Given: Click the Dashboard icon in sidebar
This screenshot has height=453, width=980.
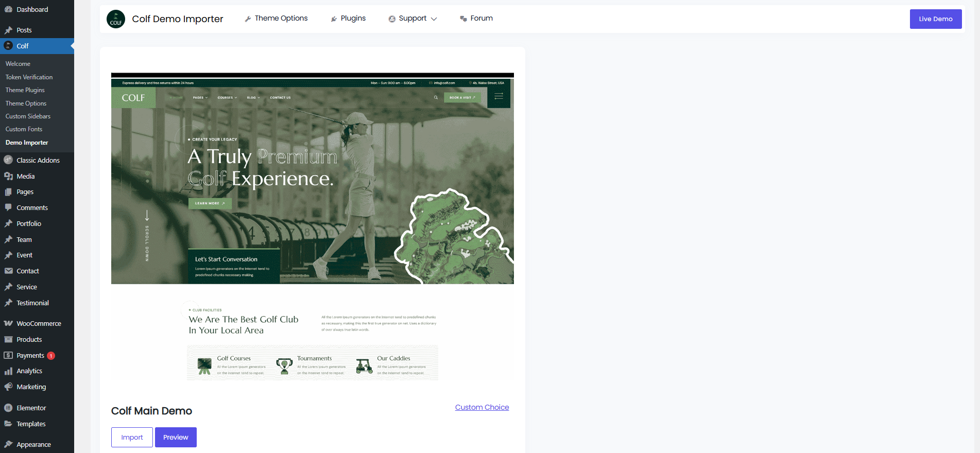Looking at the screenshot, I should pyautogui.click(x=8, y=9).
